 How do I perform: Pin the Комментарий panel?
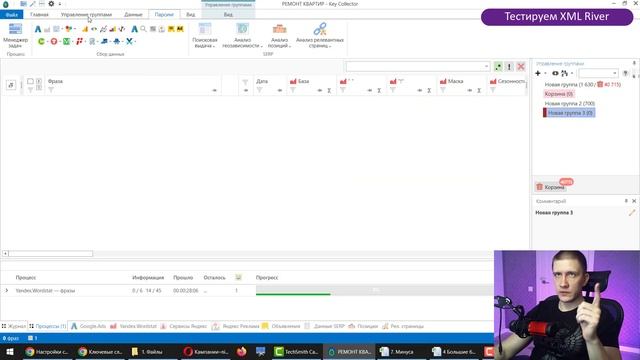pyautogui.click(x=626, y=201)
